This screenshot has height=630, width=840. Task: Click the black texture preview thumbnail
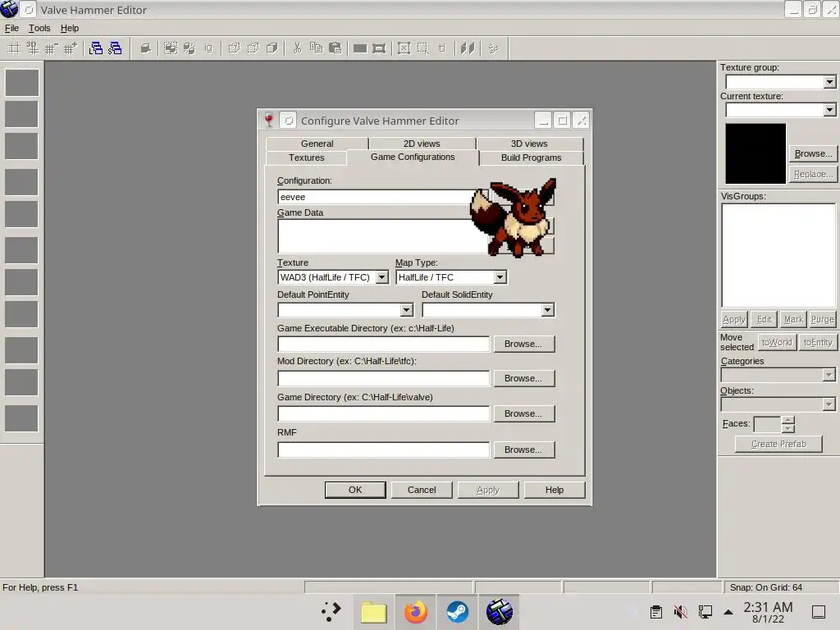tap(756, 153)
